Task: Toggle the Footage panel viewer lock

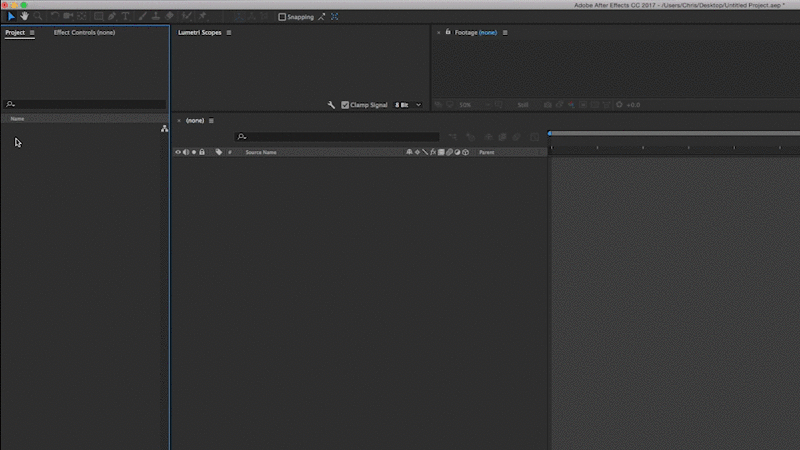Action: 448,32
